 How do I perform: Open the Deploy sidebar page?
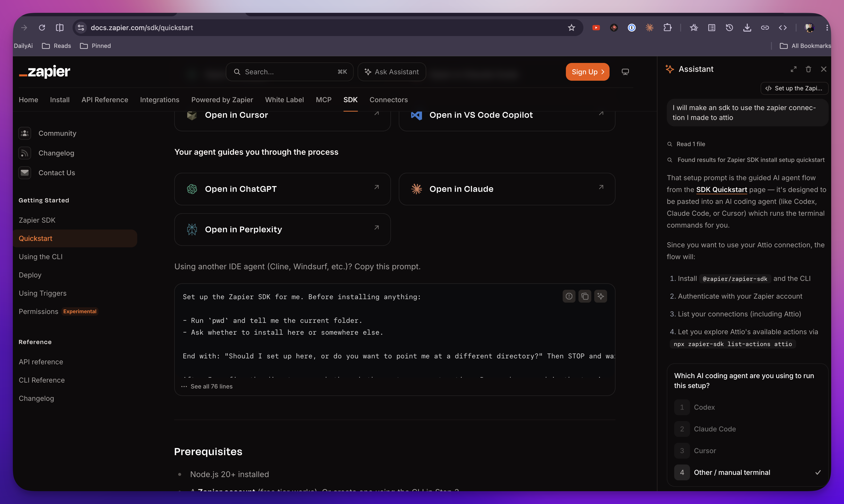pos(30,275)
